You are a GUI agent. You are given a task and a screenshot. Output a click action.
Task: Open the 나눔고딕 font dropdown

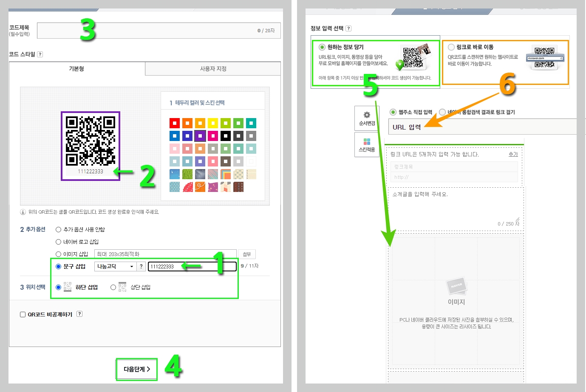tap(115, 266)
